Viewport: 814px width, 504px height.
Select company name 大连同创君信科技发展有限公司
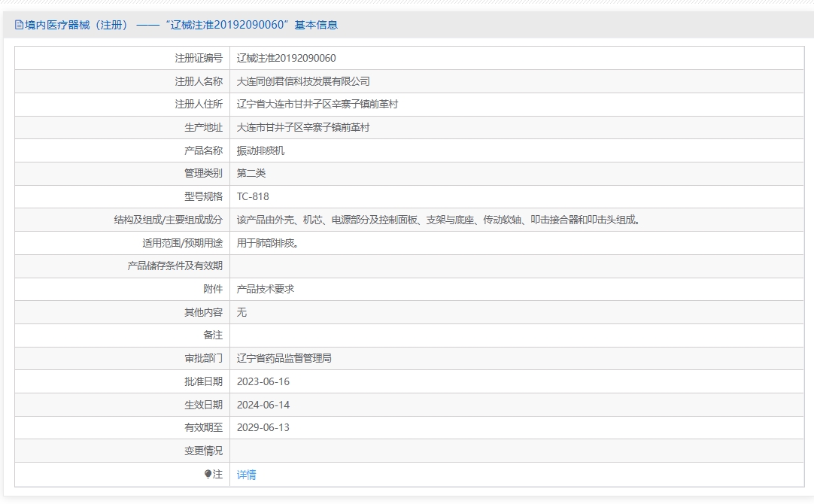[303, 81]
